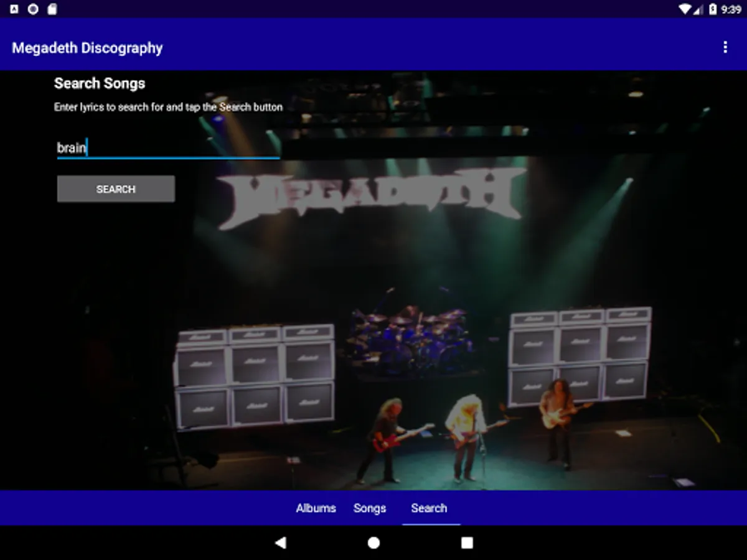Click the 'Enter lyrics to search for' instruction text
This screenshot has width=747, height=560.
click(x=168, y=107)
